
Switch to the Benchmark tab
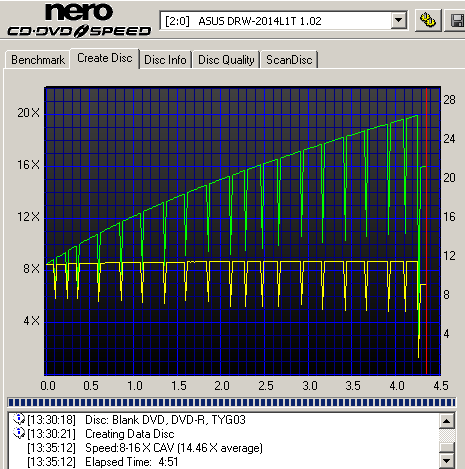coord(38,60)
